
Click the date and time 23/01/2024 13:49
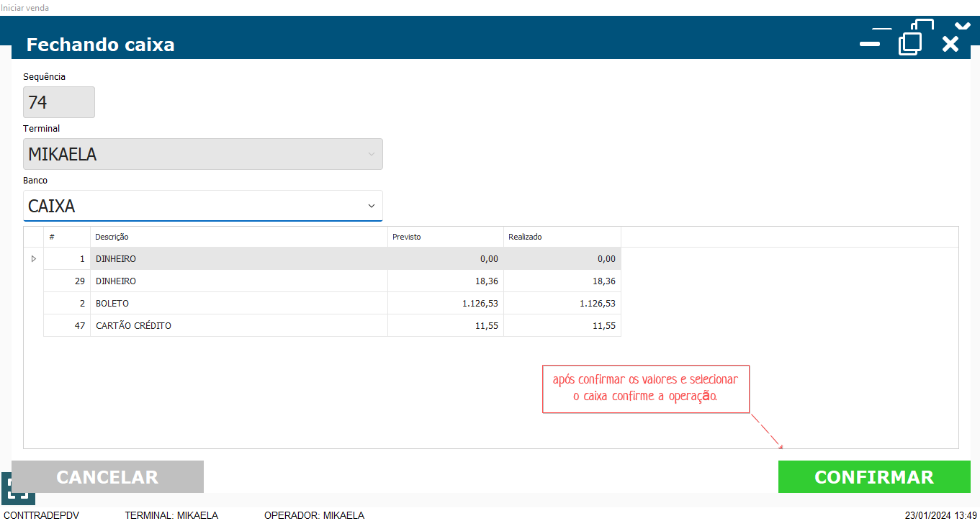940,515
